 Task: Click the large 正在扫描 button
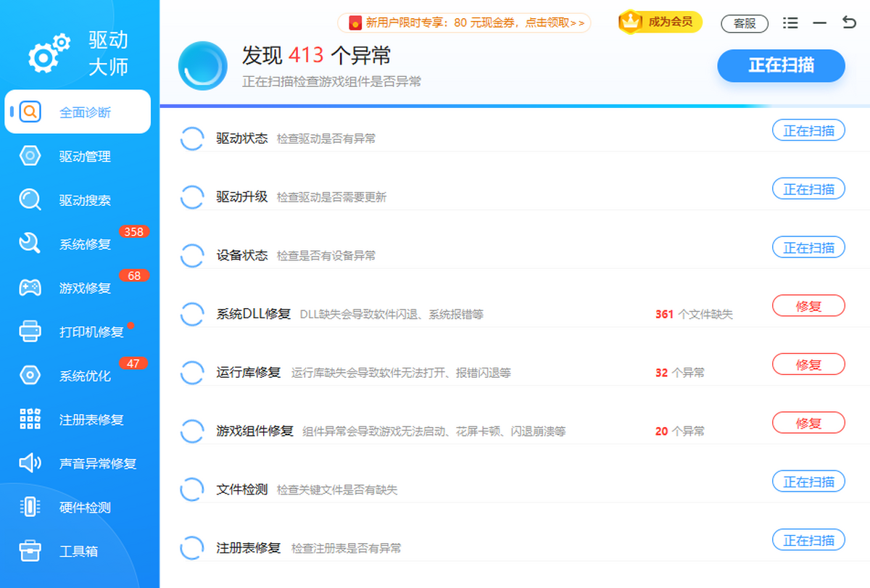pyautogui.click(x=782, y=65)
